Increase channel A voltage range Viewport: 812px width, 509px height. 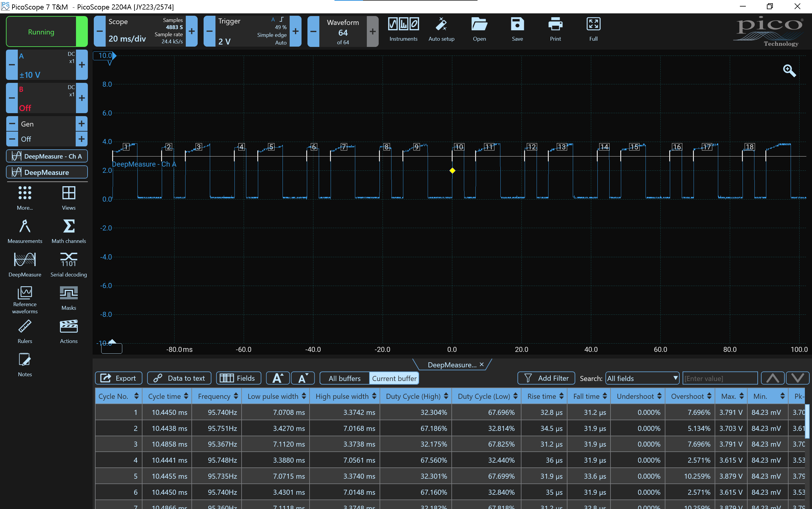(82, 65)
